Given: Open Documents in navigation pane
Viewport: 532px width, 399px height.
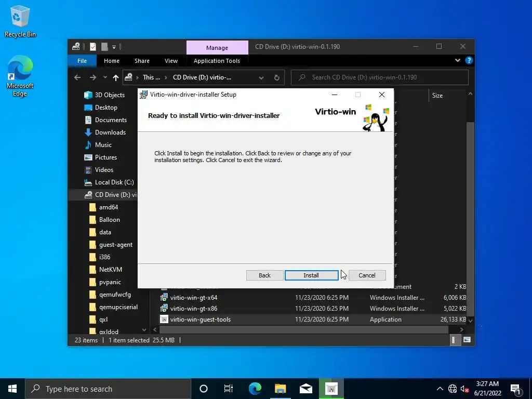Looking at the screenshot, I should click(x=106, y=120).
